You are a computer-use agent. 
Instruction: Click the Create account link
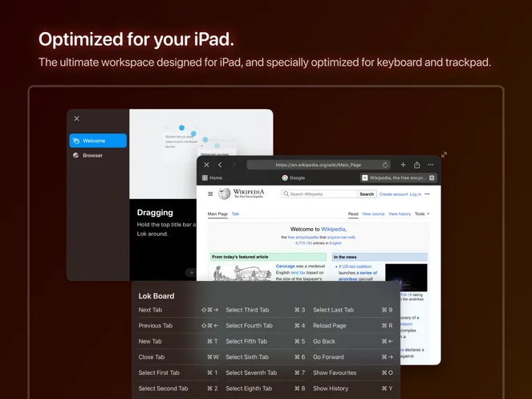click(393, 194)
